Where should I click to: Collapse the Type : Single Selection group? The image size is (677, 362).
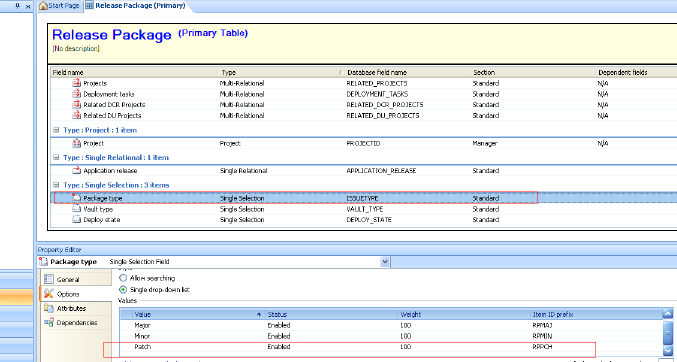56,185
